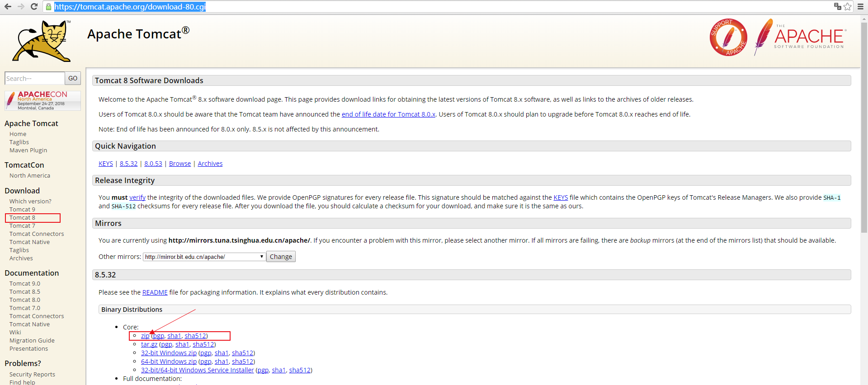Open KEYS link in Release Integrity
Screen dimensions: 868x385
point(561,197)
